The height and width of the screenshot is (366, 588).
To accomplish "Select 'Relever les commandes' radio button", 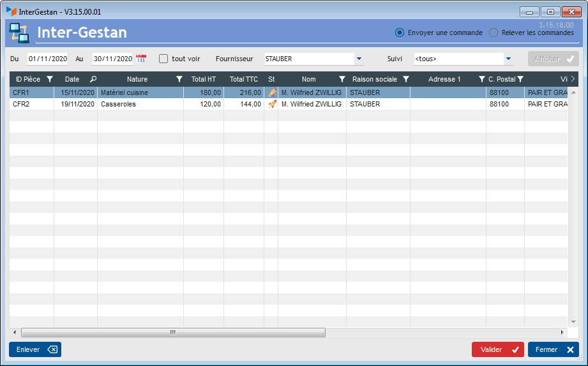I will point(494,33).
